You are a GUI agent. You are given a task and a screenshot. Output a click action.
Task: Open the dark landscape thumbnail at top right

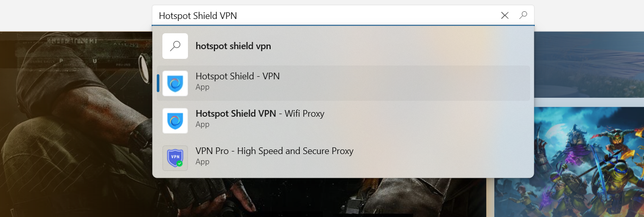pyautogui.click(x=587, y=64)
